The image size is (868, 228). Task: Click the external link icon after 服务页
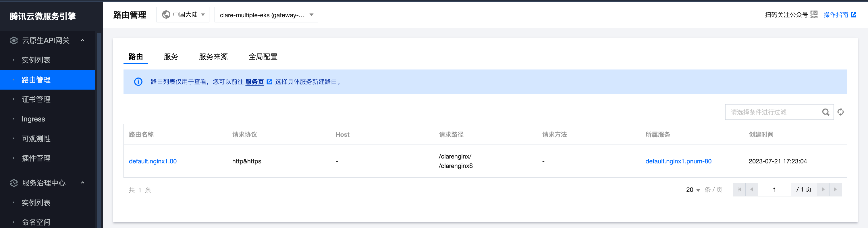(x=269, y=82)
